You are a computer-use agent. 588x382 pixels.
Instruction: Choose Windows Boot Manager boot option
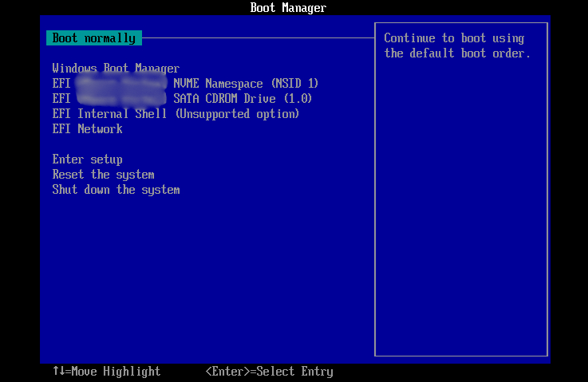[x=116, y=69]
